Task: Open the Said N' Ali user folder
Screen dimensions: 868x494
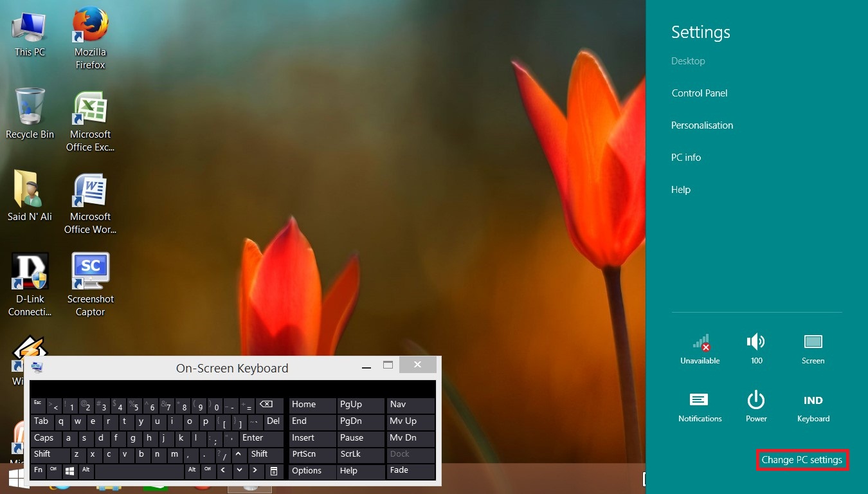Action: [29, 190]
